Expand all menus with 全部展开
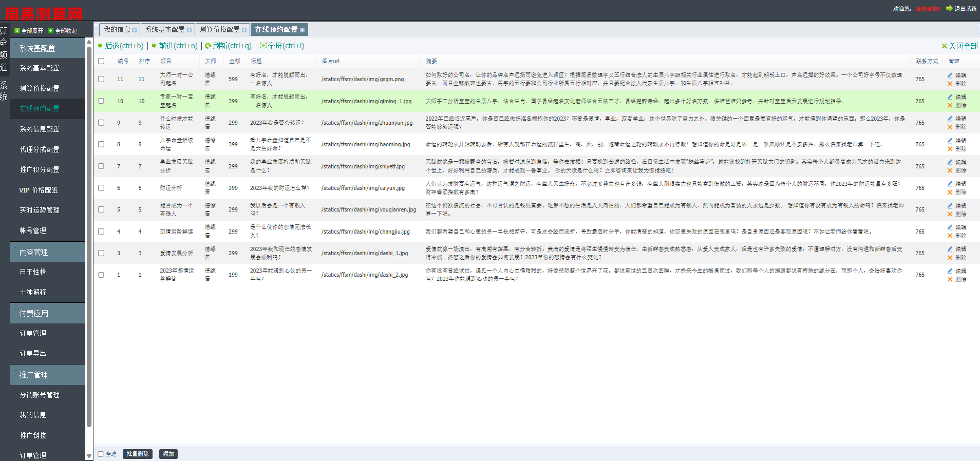Image resolution: width=980 pixels, height=461 pixels. point(17,31)
